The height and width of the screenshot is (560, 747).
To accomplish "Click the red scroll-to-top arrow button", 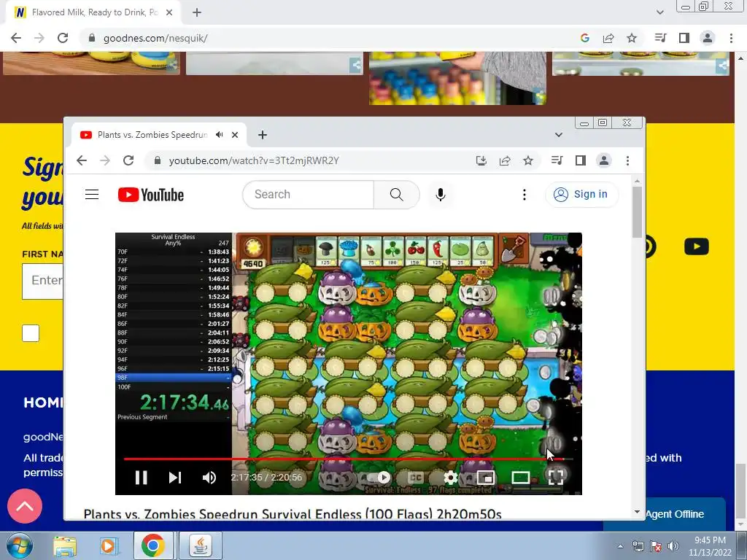I will [25, 506].
